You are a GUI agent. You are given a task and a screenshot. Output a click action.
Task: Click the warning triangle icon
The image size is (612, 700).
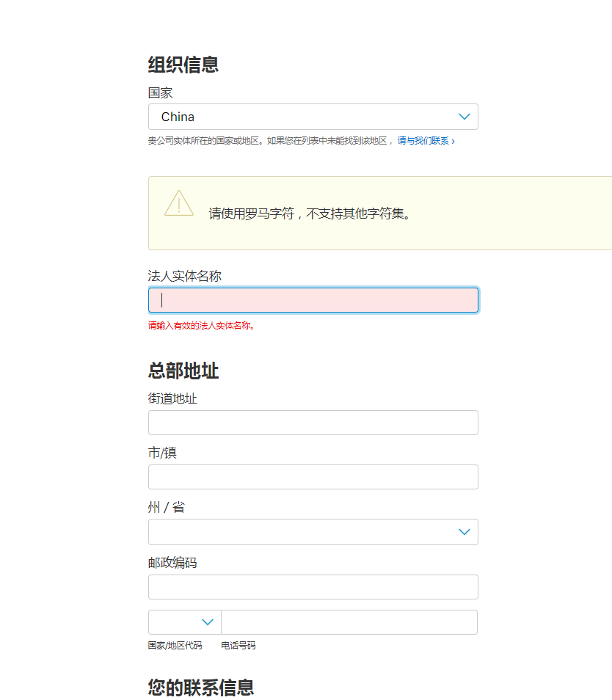[179, 203]
